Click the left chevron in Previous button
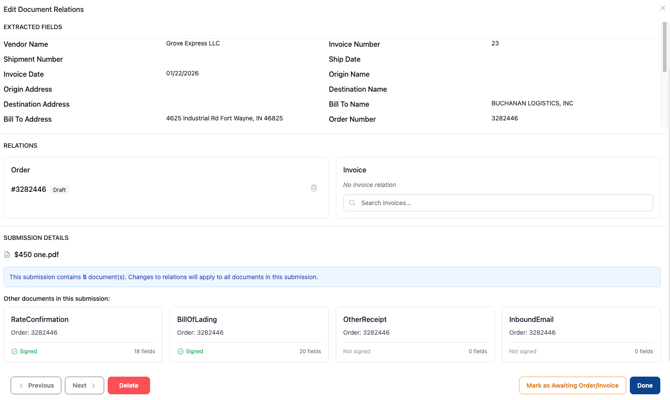The height and width of the screenshot is (400, 670). 21,386
